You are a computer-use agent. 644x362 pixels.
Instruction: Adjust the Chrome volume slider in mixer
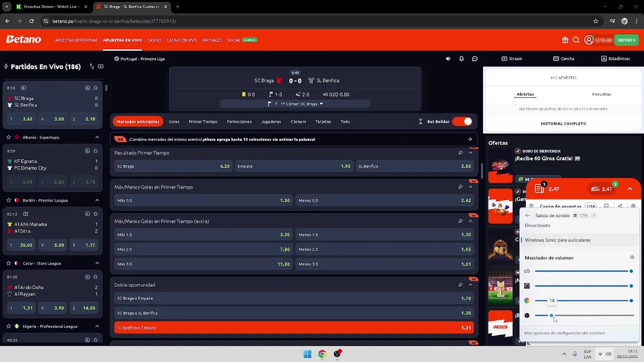pos(583,301)
